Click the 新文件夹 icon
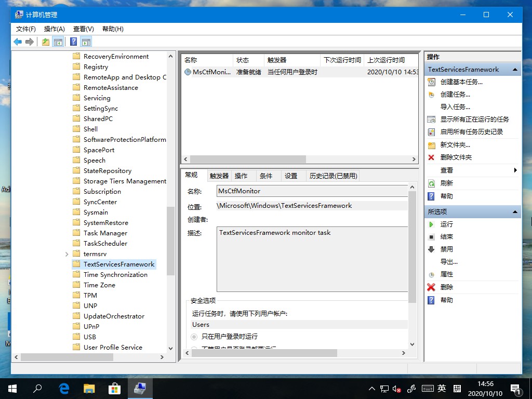 pos(431,144)
